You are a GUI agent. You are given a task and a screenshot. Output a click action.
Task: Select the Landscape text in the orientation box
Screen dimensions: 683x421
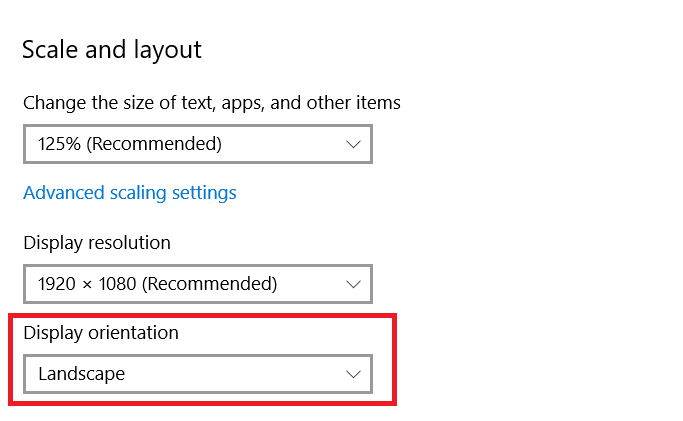[82, 374]
